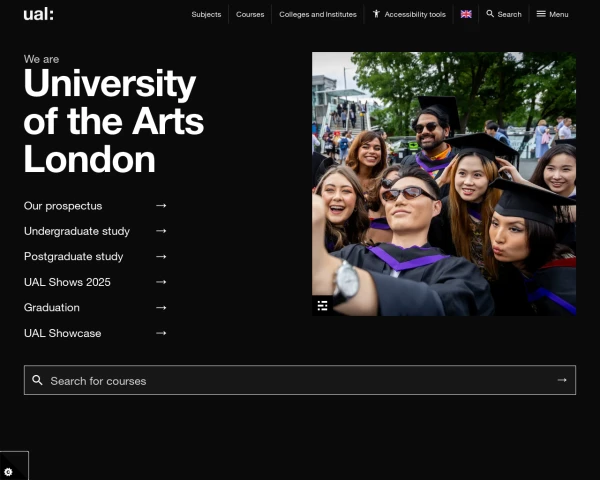Open the Graduation link

click(52, 307)
